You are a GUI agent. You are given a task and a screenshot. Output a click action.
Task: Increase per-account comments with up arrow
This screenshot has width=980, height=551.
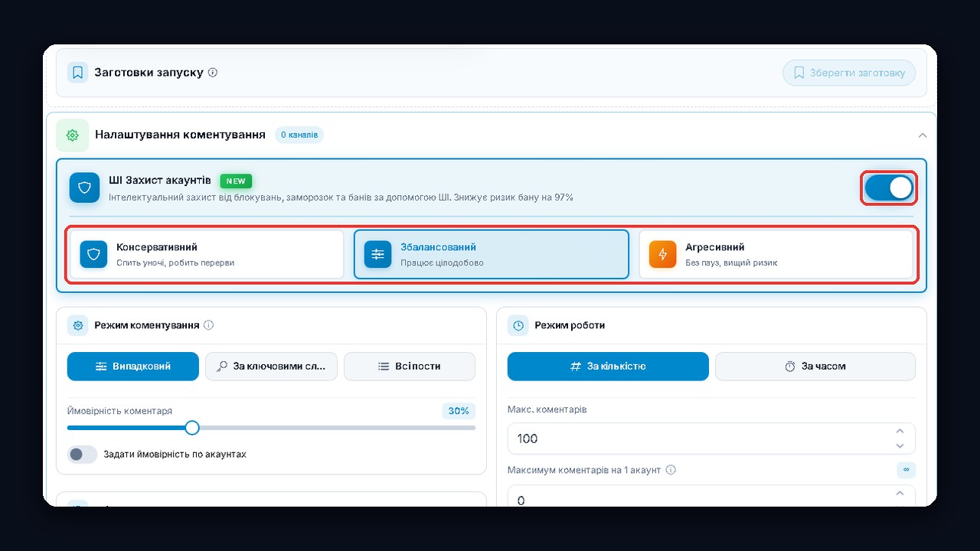click(900, 494)
